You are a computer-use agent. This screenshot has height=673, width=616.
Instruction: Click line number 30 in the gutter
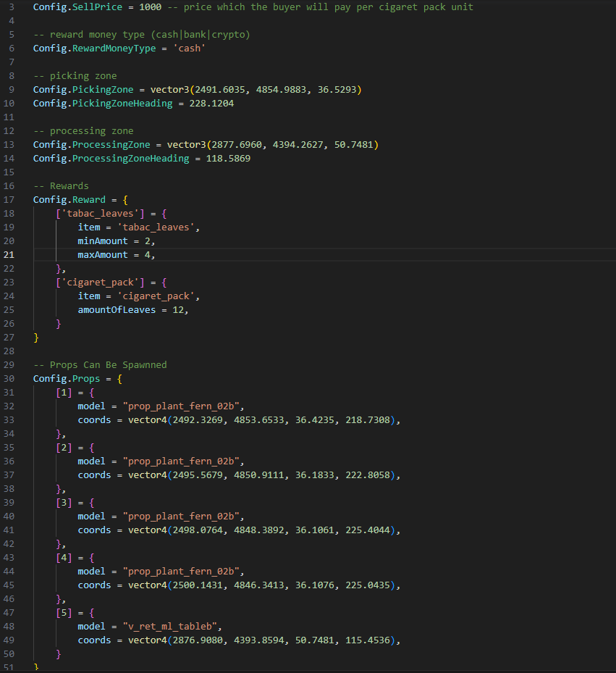11,379
